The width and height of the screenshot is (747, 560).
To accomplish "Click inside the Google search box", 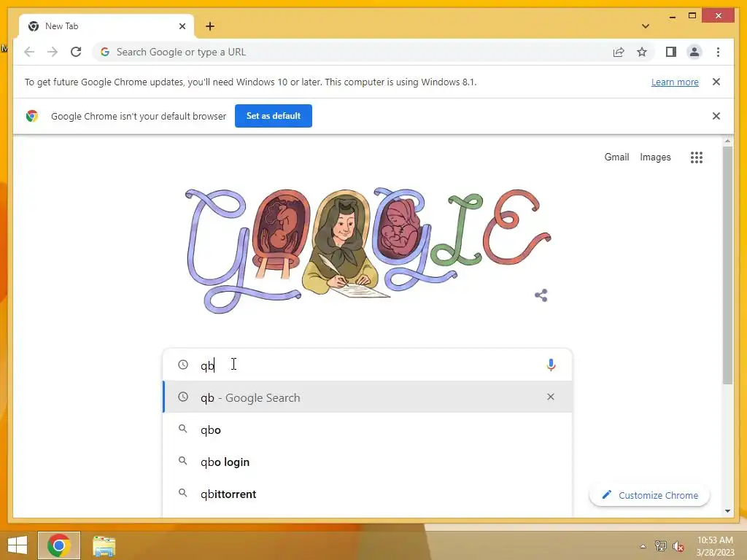I will coord(367,365).
